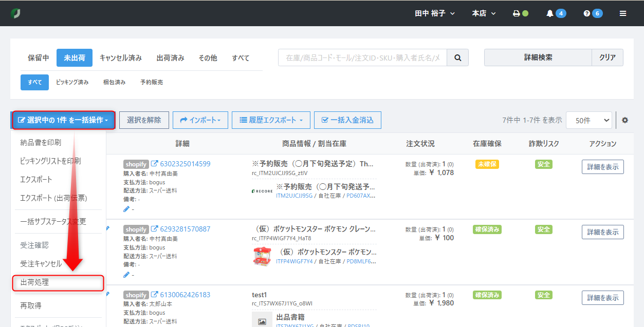This screenshot has height=327, width=644.
Task: Open stock link PD607AX…
Action: [x=361, y=196]
